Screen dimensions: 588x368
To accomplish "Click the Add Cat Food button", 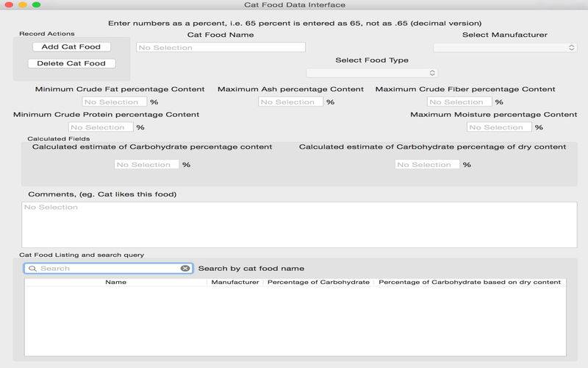I will [71, 47].
